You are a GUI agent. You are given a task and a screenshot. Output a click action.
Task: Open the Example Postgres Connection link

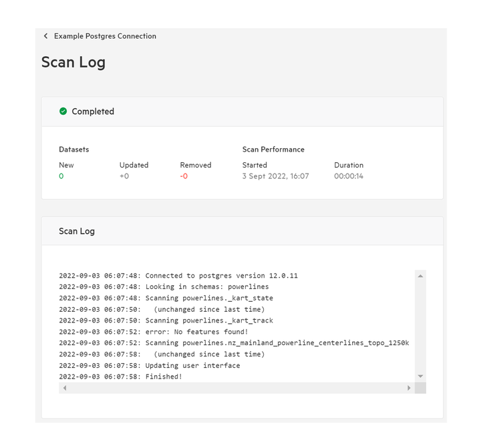pos(105,36)
